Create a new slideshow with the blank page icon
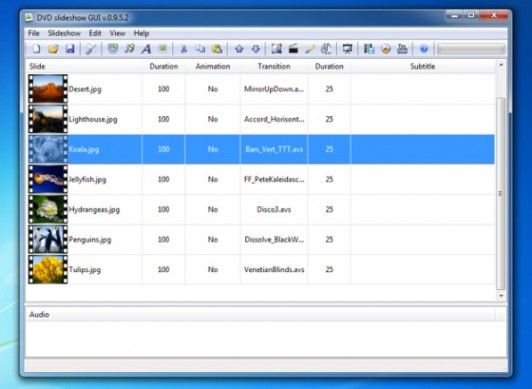532x389 pixels. [x=36, y=49]
